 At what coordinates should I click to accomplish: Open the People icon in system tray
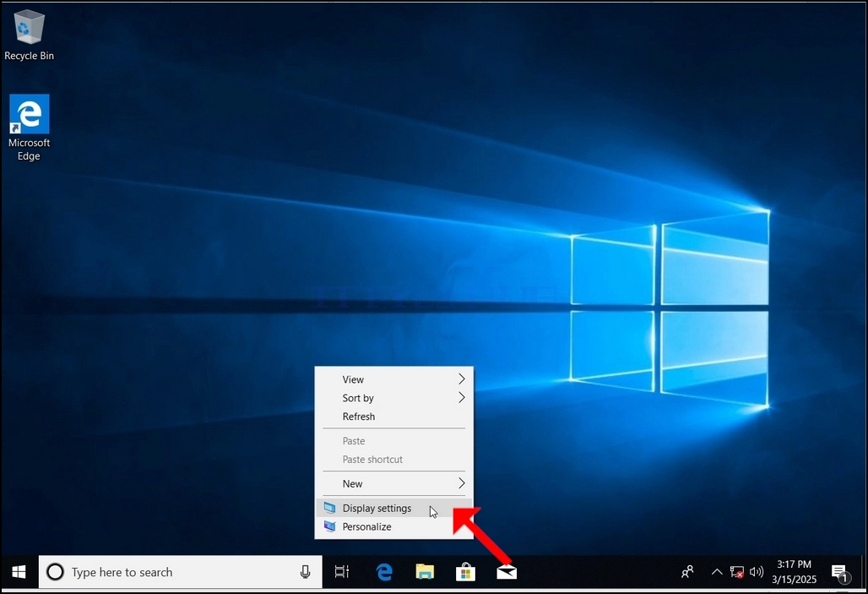click(x=687, y=572)
